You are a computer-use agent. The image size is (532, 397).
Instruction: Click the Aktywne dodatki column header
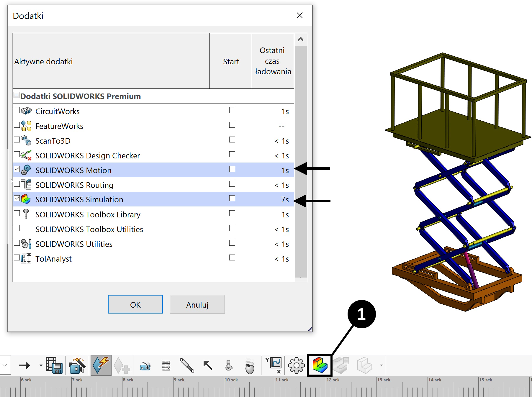click(111, 61)
